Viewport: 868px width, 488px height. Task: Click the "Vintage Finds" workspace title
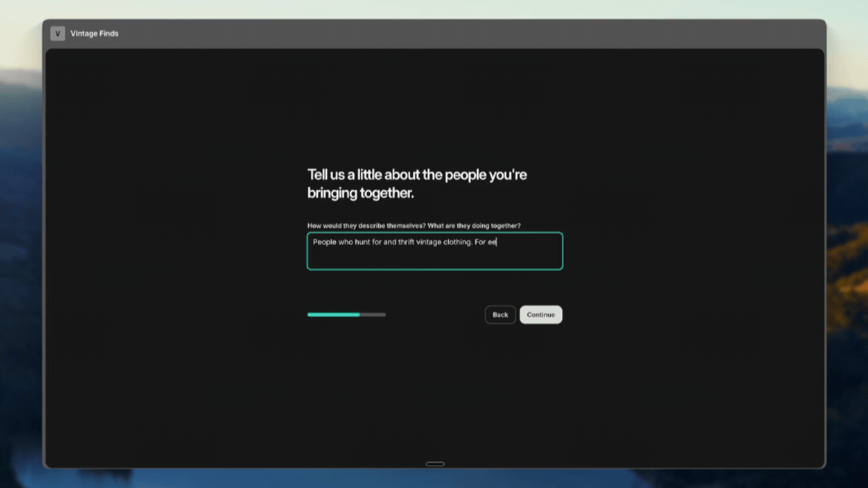pyautogui.click(x=94, y=34)
